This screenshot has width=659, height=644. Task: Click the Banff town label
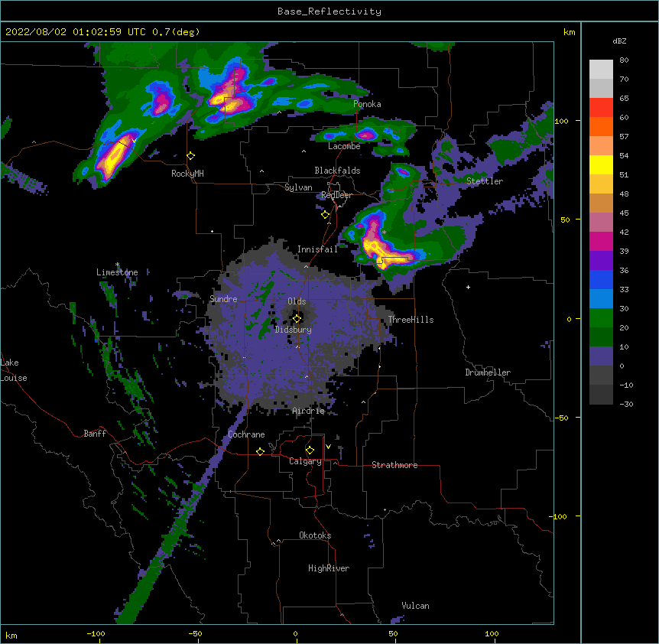click(x=95, y=434)
